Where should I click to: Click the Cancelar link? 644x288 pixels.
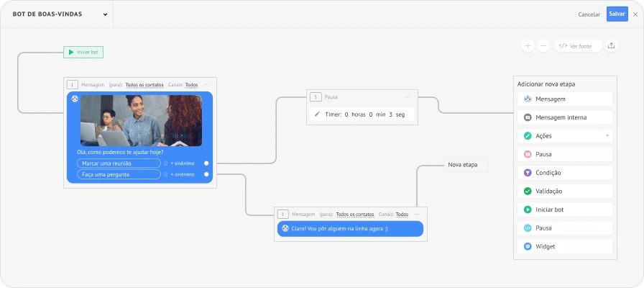589,14
